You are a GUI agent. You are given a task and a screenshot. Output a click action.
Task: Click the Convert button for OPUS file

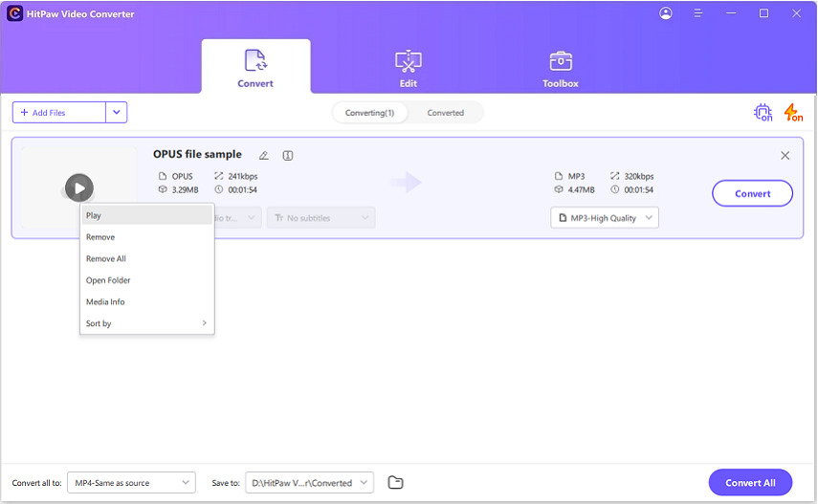752,193
